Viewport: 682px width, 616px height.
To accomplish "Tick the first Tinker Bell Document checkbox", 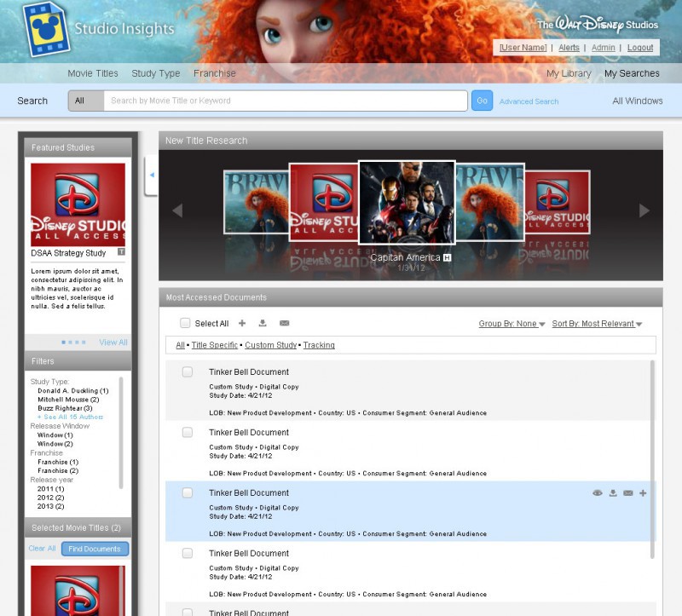I will (188, 372).
